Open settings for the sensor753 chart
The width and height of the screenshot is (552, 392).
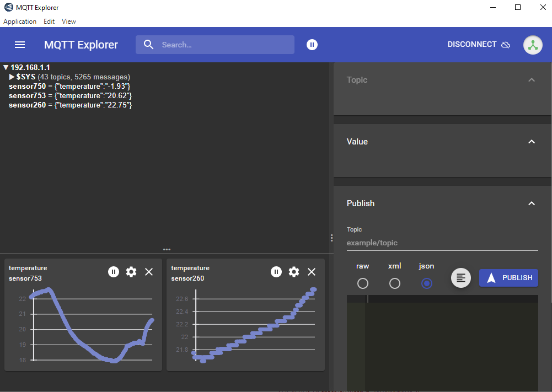[131, 272]
